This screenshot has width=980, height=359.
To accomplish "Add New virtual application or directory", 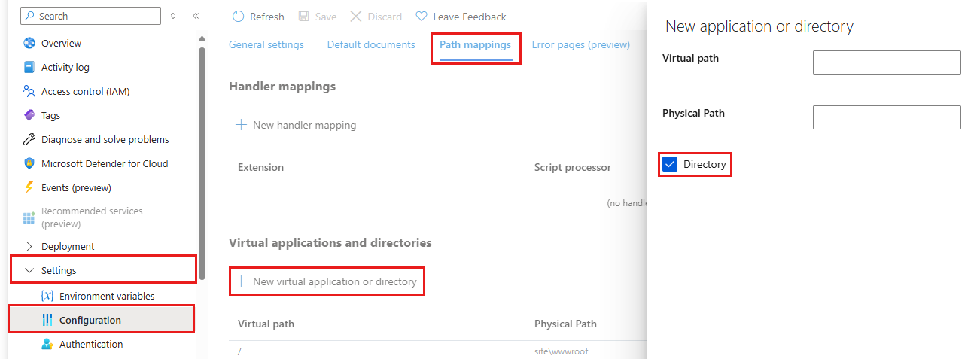I will (x=327, y=281).
